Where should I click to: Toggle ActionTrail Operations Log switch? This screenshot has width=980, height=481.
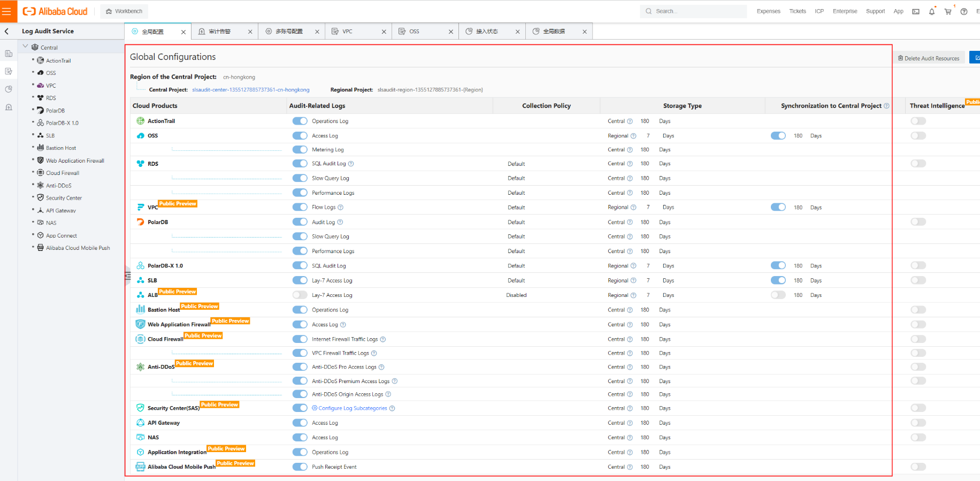[300, 121]
